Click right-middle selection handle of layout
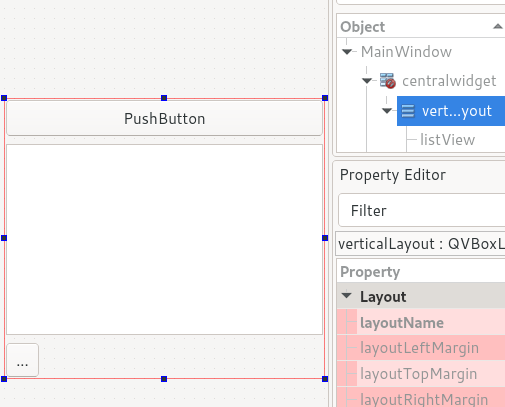The image size is (505, 407). point(325,238)
